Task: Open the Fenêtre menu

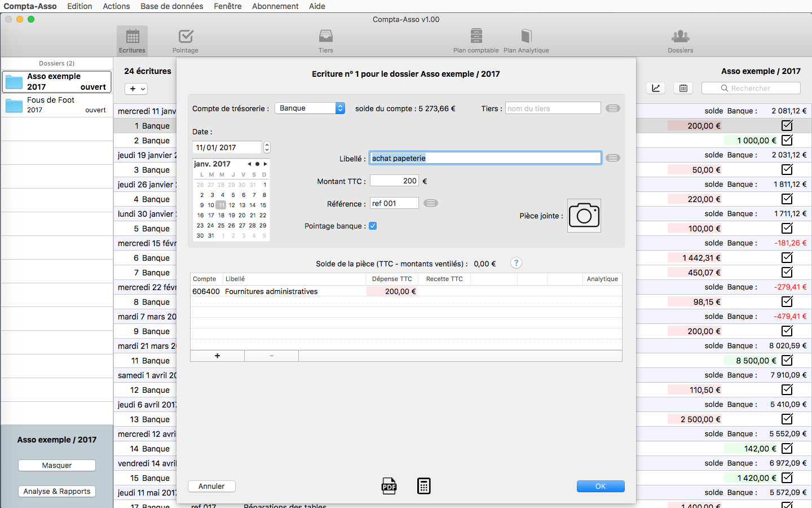Action: tap(228, 6)
